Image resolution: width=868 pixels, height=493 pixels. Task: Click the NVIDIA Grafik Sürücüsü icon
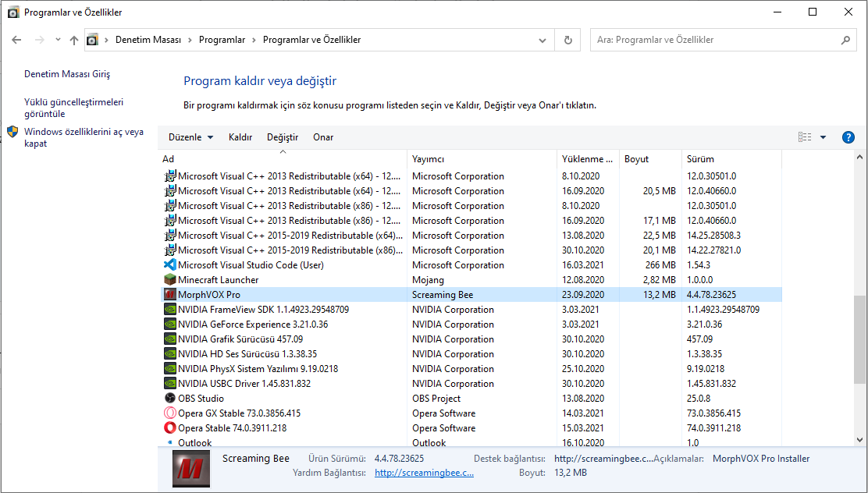170,339
